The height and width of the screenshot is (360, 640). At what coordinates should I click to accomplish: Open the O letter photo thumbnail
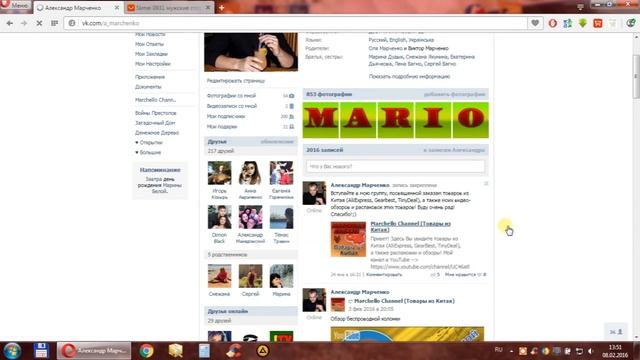pyautogui.click(x=470, y=120)
